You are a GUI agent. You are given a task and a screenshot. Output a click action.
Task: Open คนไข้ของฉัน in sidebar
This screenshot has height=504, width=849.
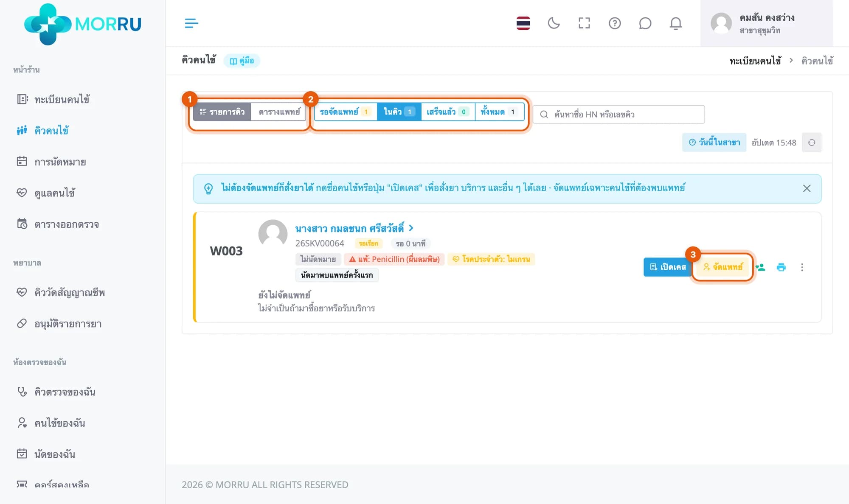[x=59, y=423]
